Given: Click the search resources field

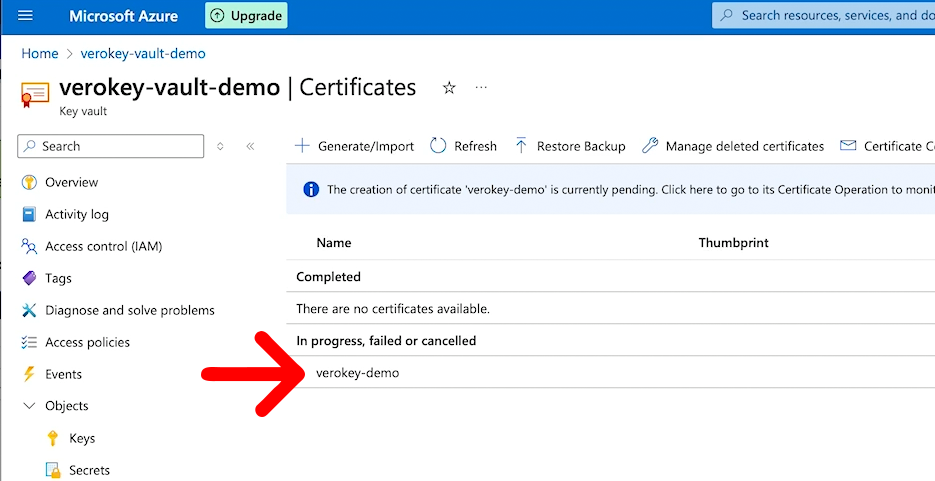Looking at the screenshot, I should [x=830, y=16].
